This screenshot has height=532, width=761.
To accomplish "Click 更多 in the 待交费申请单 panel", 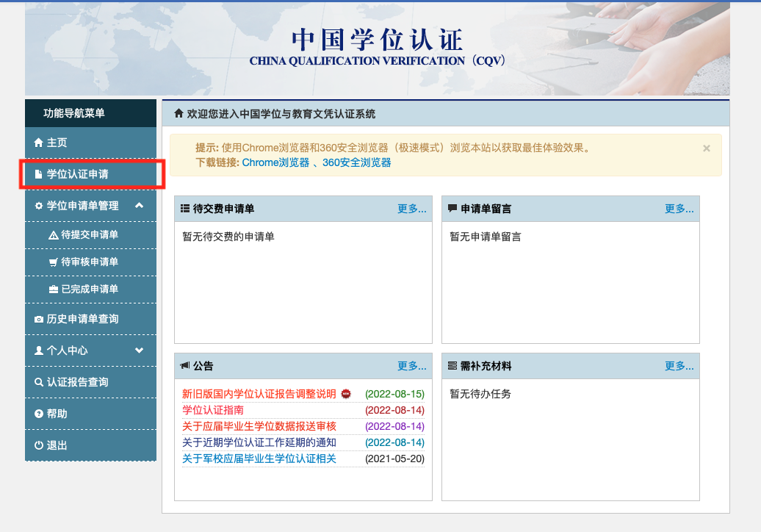I will (411, 209).
